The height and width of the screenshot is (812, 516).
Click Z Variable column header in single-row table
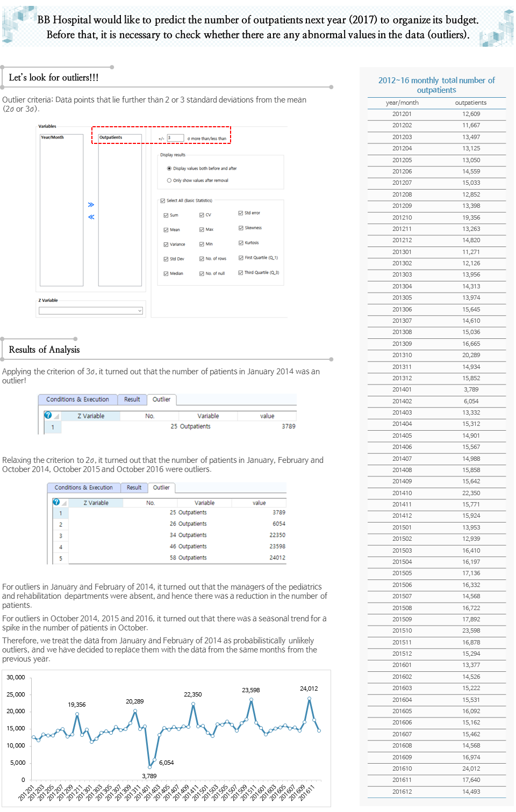click(91, 416)
